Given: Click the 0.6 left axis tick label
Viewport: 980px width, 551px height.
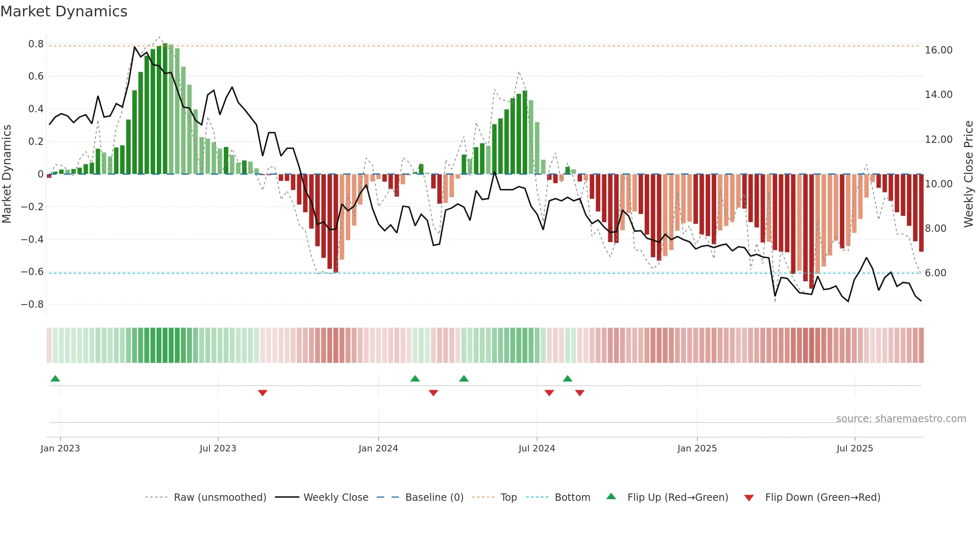Looking at the screenshot, I should coord(36,76).
